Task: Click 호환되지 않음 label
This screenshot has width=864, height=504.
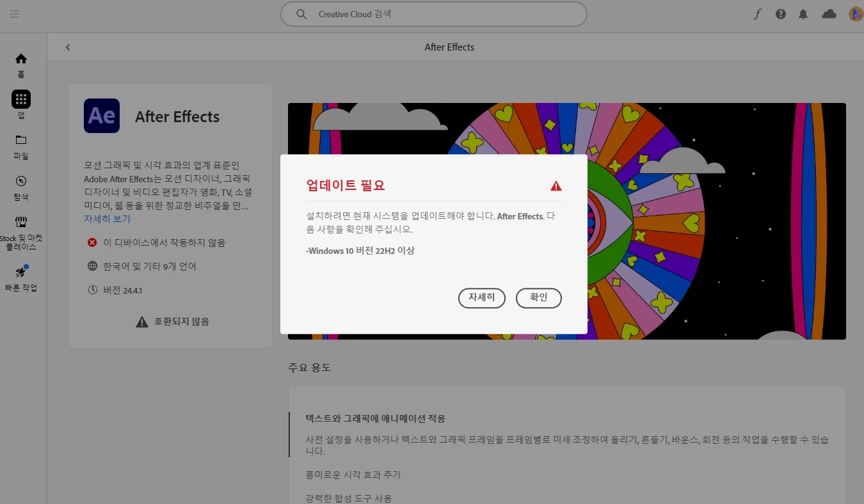Action: [181, 321]
